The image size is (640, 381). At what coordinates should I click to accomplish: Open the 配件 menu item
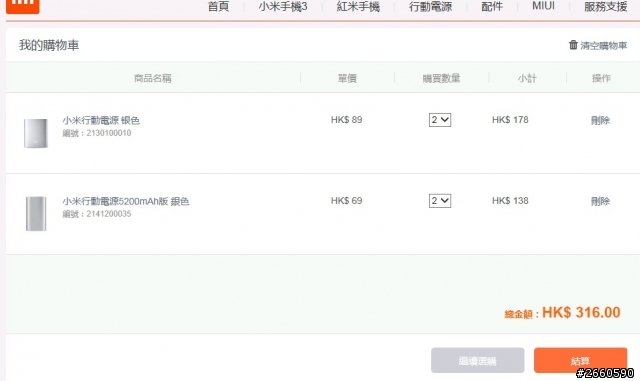click(492, 6)
